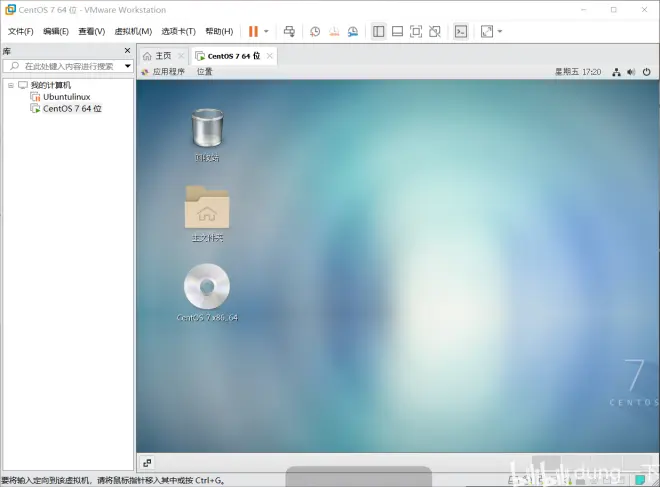
Task: Open the 编辑(E) menu
Action: tap(56, 32)
